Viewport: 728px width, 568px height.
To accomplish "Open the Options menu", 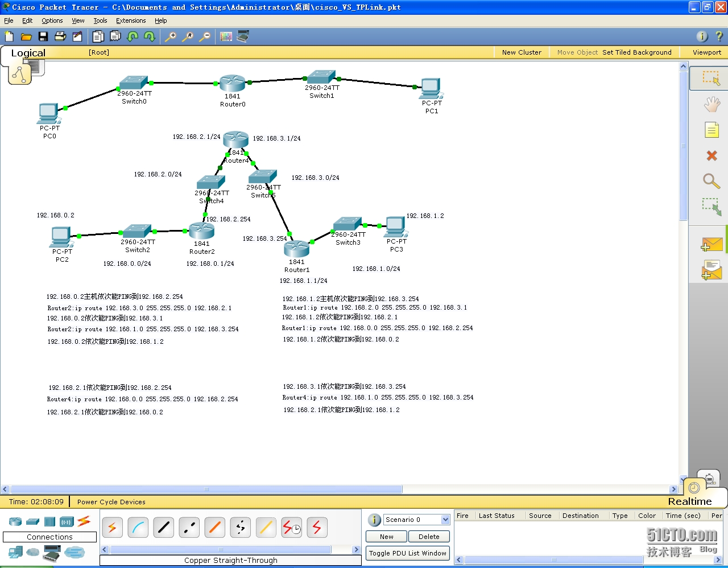I will pos(52,20).
